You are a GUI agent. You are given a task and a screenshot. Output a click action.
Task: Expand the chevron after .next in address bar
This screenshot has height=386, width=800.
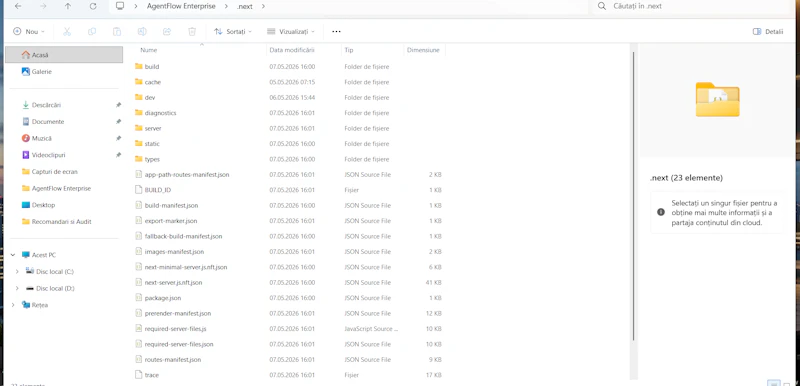pos(263,6)
